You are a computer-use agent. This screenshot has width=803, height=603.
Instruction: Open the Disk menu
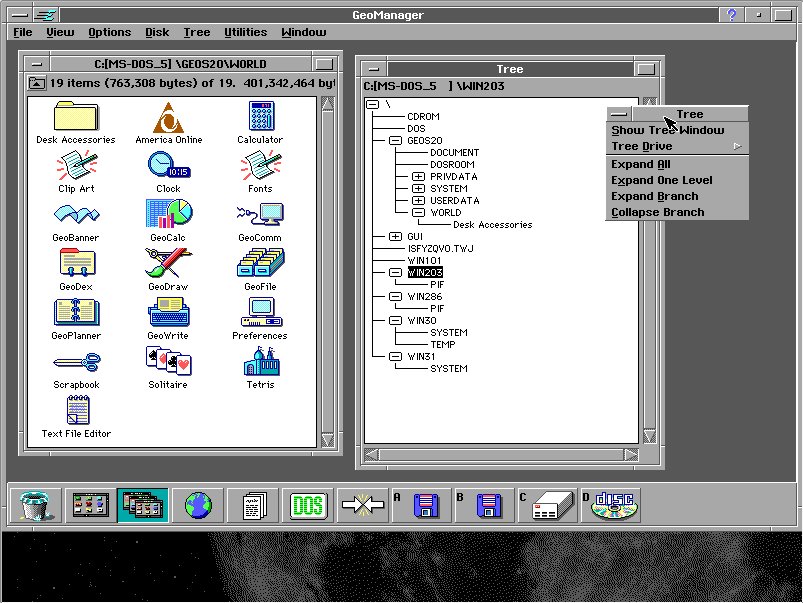157,32
